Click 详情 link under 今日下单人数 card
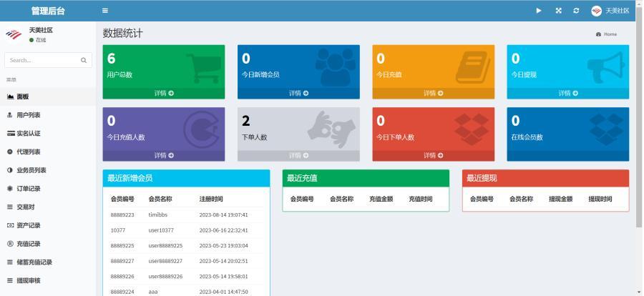The height and width of the screenshot is (296, 644). point(433,155)
